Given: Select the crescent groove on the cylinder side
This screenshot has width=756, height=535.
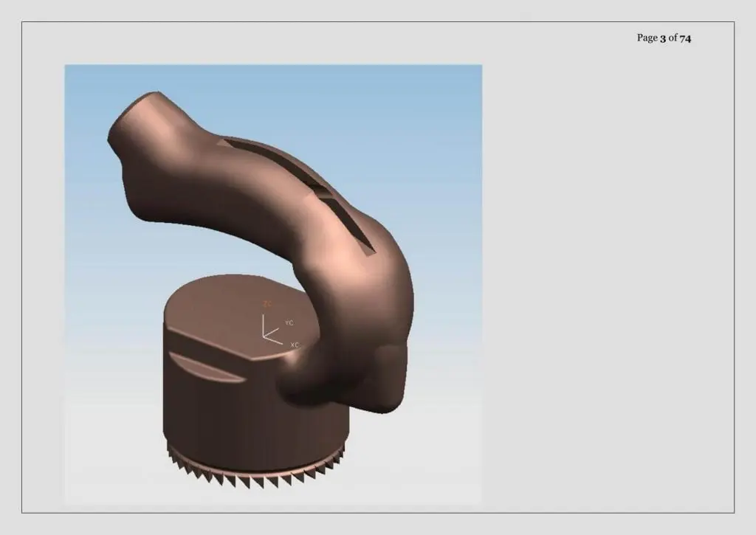Looking at the screenshot, I should click(x=206, y=368).
